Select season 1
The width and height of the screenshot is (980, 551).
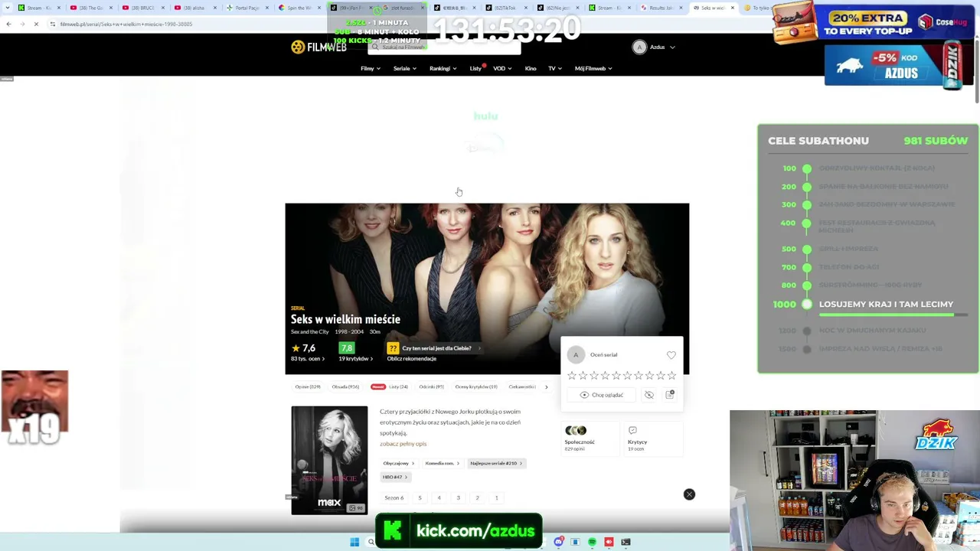496,498
